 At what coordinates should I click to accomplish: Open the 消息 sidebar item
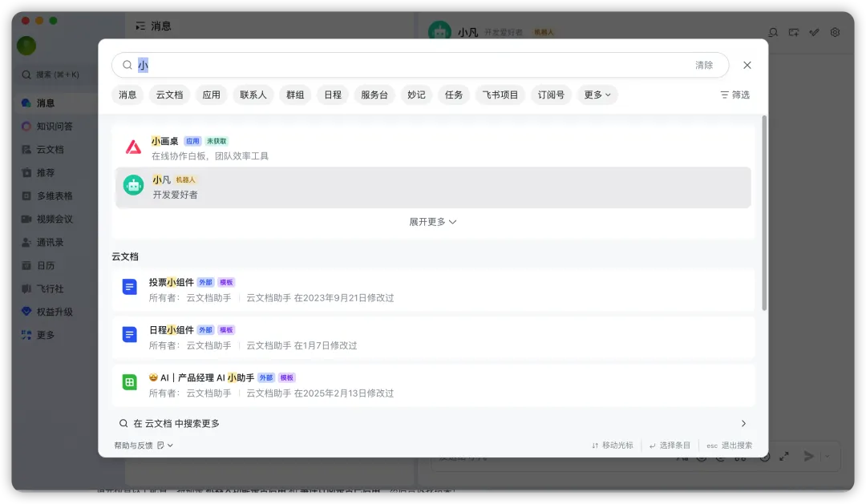point(55,103)
